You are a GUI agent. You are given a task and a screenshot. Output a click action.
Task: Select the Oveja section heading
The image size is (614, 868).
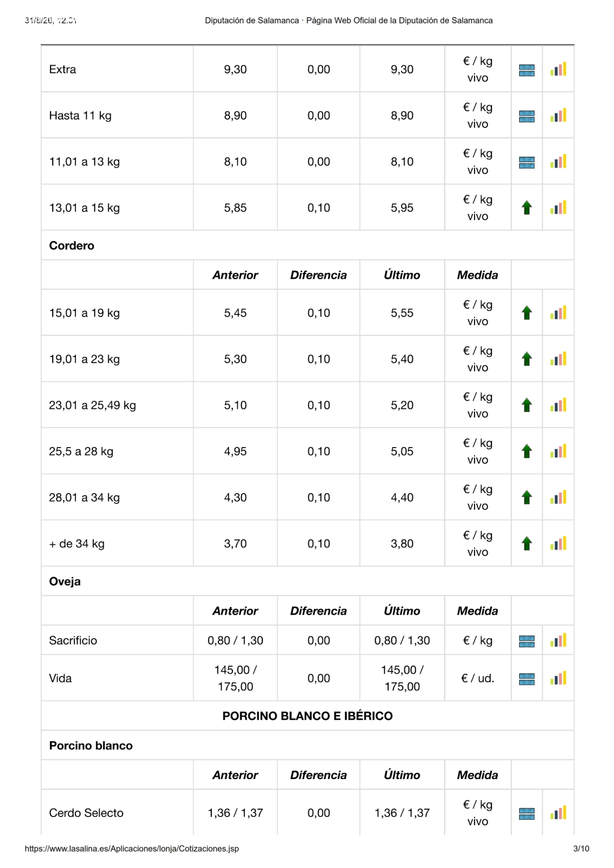(x=65, y=582)
